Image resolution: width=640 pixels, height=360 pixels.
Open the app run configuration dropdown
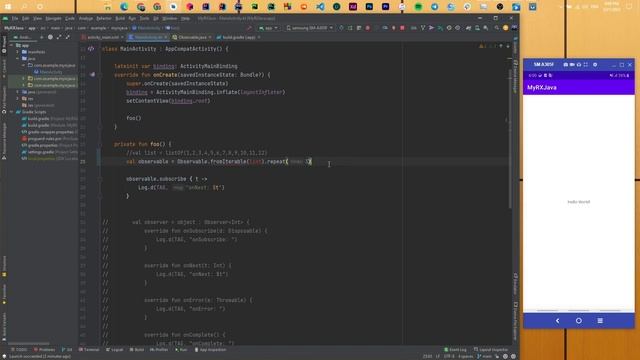(269, 28)
